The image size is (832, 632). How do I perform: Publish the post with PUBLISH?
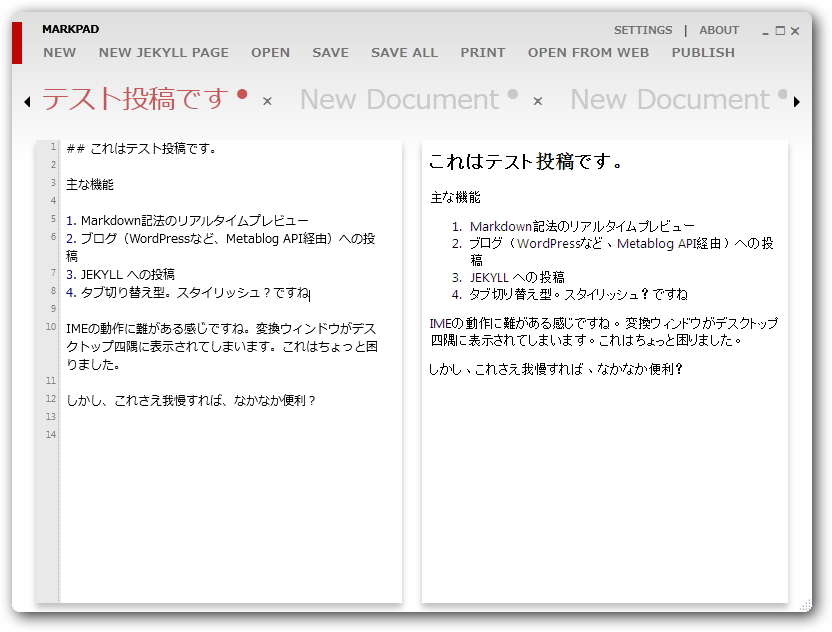(x=703, y=52)
